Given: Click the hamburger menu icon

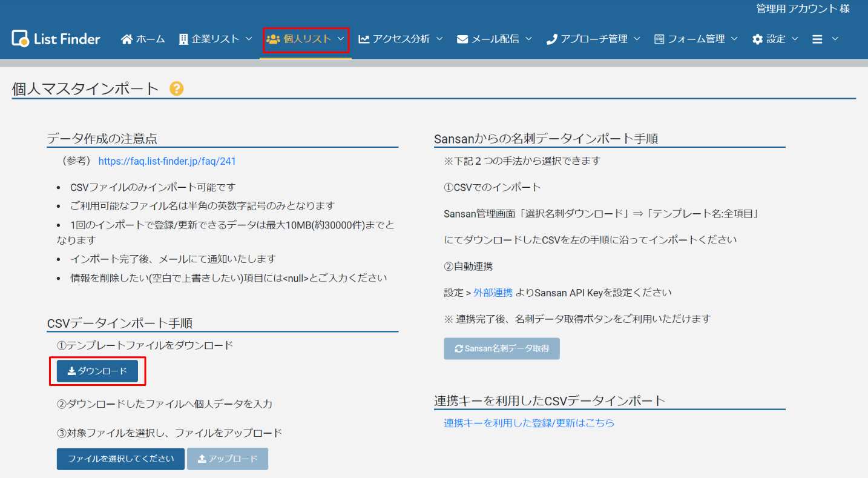Looking at the screenshot, I should (x=817, y=39).
